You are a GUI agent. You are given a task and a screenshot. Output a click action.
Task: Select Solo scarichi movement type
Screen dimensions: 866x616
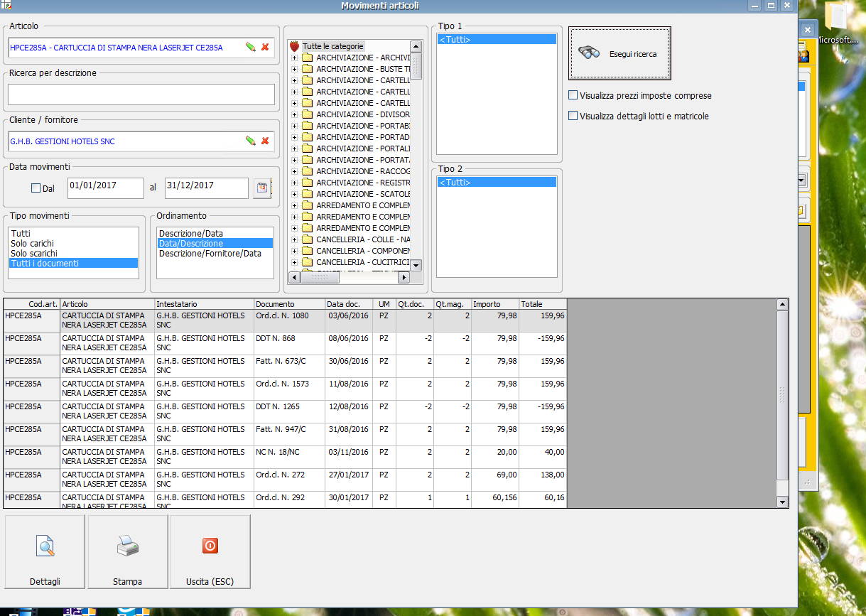(x=73, y=253)
